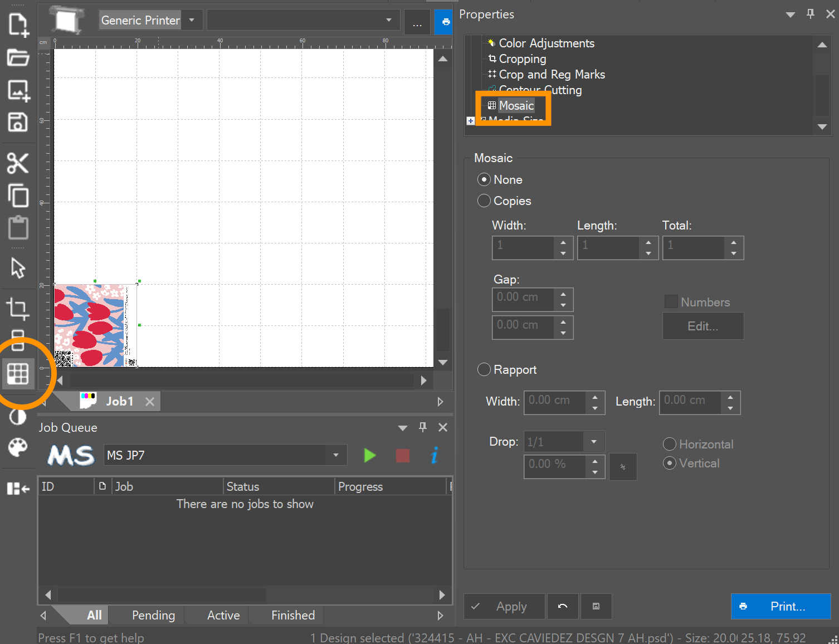The image size is (839, 644).
Task: Select Color Adjustments in the tree
Action: (546, 43)
